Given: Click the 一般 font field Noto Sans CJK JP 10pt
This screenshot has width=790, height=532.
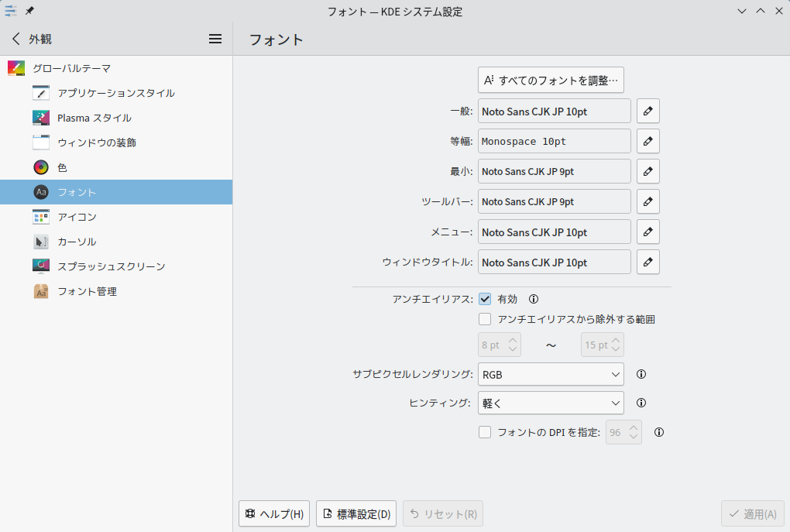Looking at the screenshot, I should tap(555, 111).
